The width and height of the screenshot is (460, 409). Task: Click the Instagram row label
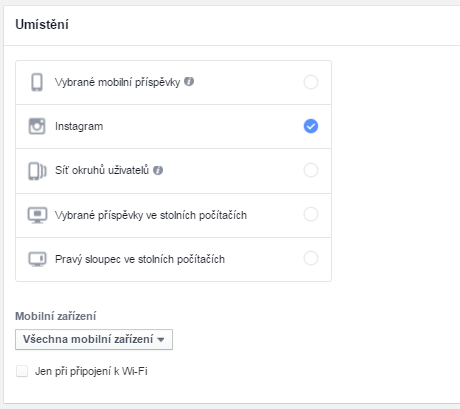tap(79, 126)
